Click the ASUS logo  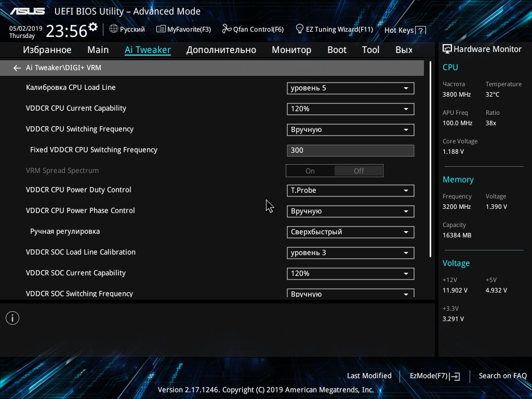click(27, 11)
